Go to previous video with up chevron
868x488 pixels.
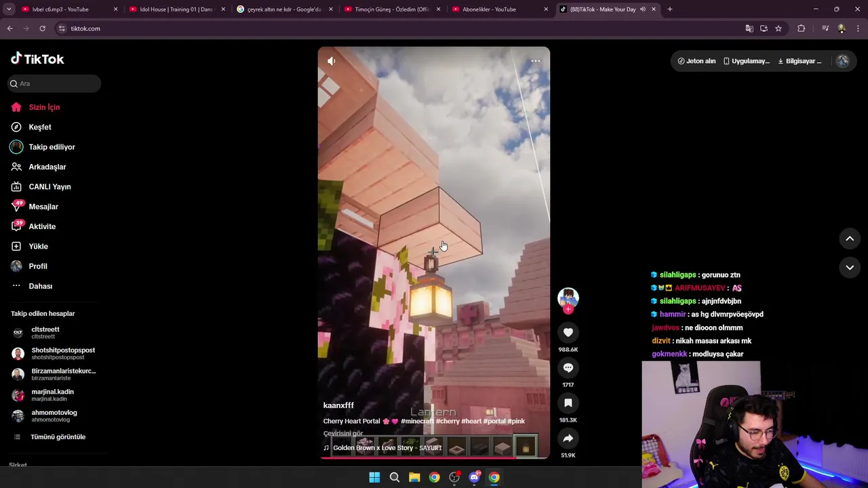click(x=850, y=239)
